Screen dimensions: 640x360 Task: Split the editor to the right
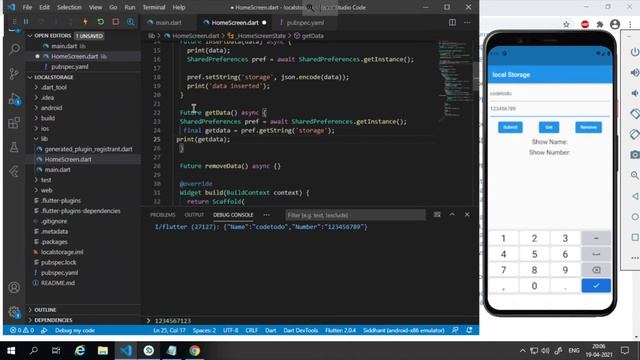(x=452, y=22)
